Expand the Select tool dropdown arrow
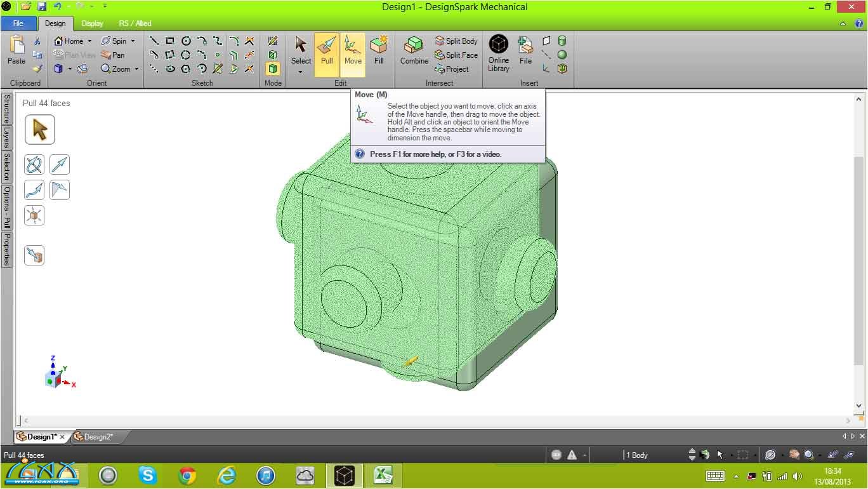Viewport: 868px width, 489px height. [x=301, y=72]
